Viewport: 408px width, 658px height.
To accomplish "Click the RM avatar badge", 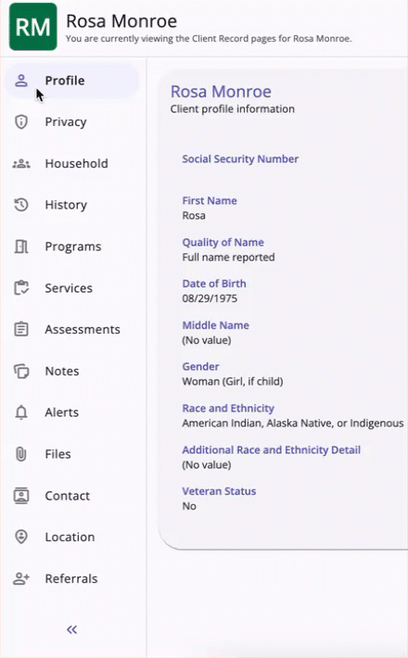I will coord(33,26).
